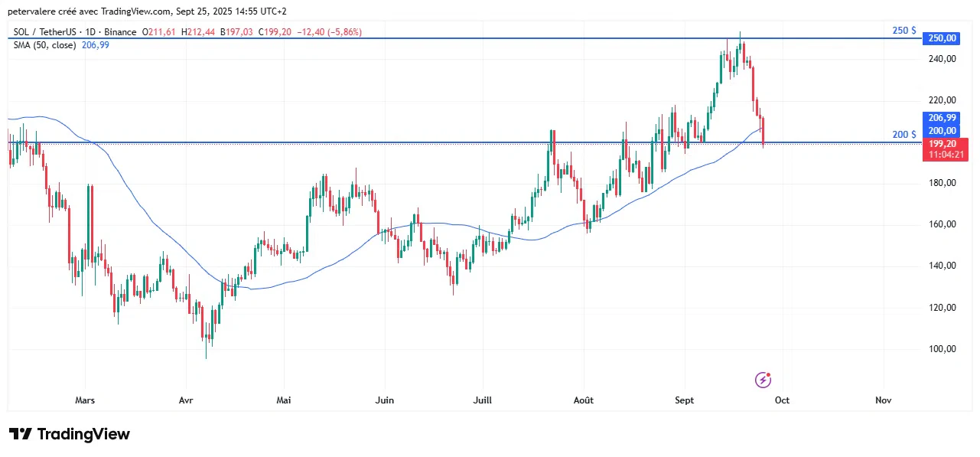Click the TradingView logo icon
Image resolution: width=980 pixels, height=457 pixels.
[x=21, y=434]
